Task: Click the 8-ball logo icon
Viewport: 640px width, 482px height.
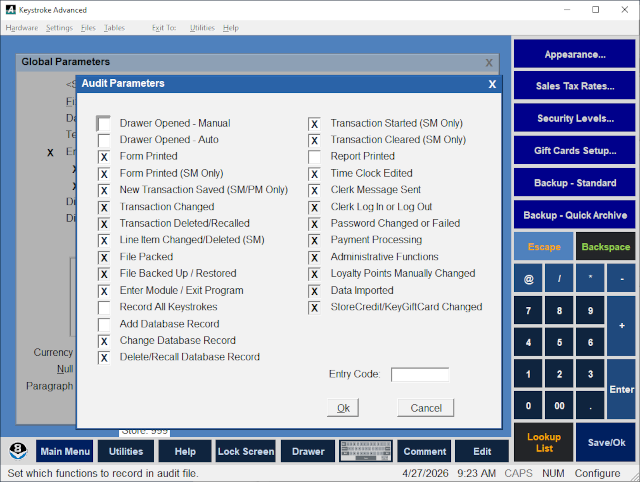Action: (x=18, y=451)
